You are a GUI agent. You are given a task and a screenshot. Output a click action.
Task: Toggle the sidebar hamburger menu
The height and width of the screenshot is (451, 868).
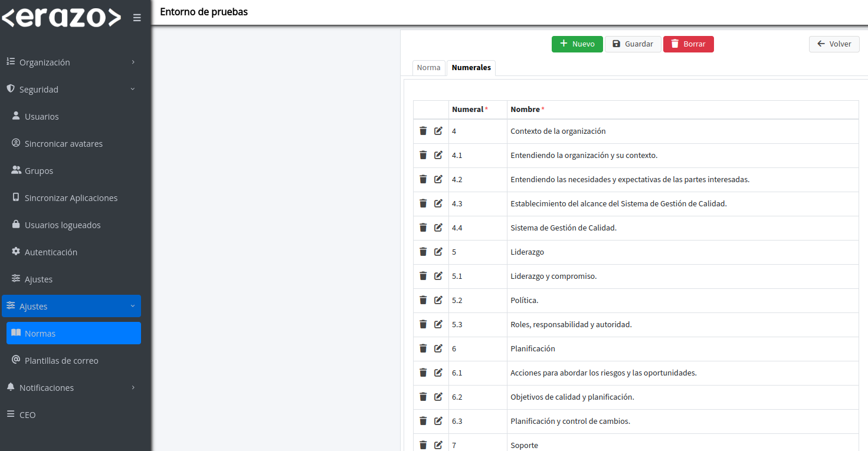137,18
